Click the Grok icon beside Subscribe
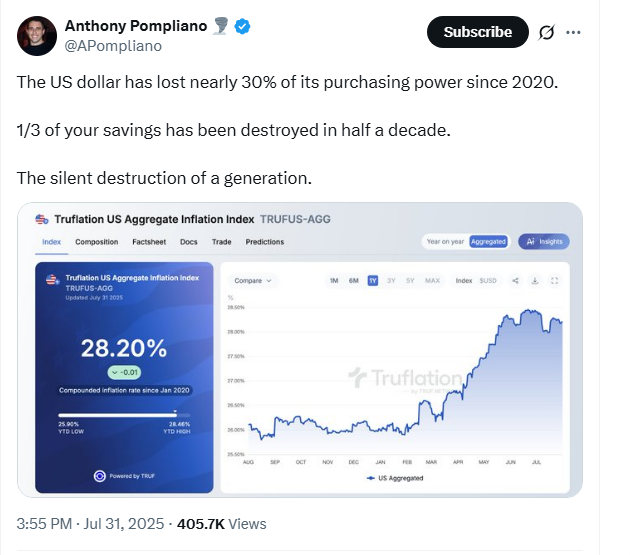The height and width of the screenshot is (555, 630). [547, 32]
